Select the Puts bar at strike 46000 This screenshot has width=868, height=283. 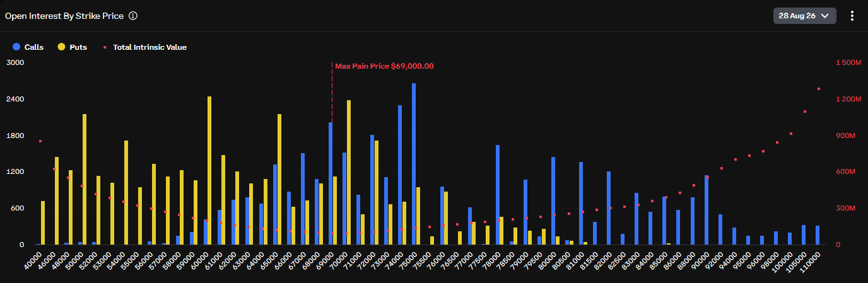[57, 200]
